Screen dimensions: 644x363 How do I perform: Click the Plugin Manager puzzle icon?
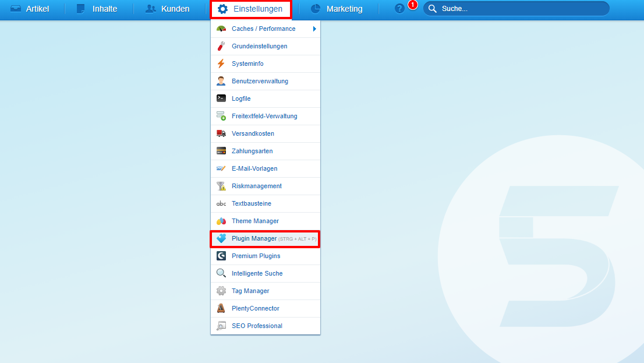click(x=221, y=238)
